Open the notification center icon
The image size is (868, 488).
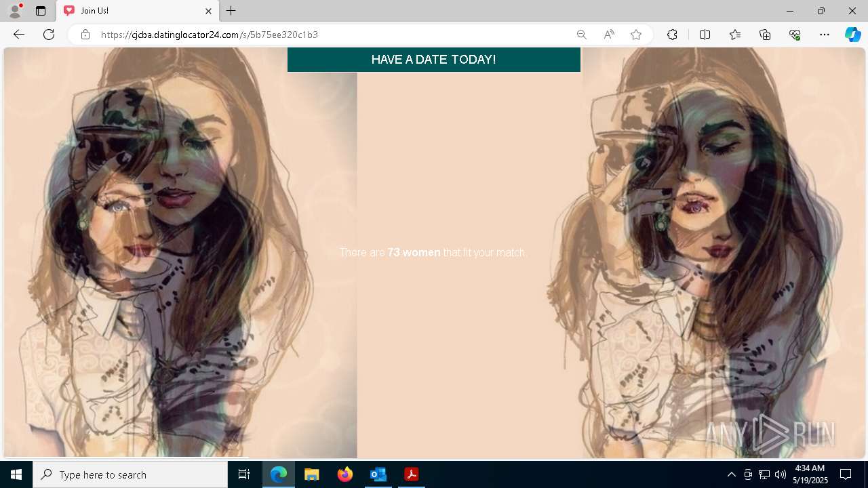click(x=846, y=474)
